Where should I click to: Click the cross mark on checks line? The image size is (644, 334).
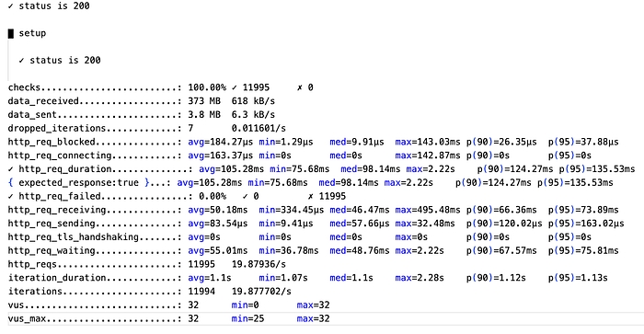[299, 87]
